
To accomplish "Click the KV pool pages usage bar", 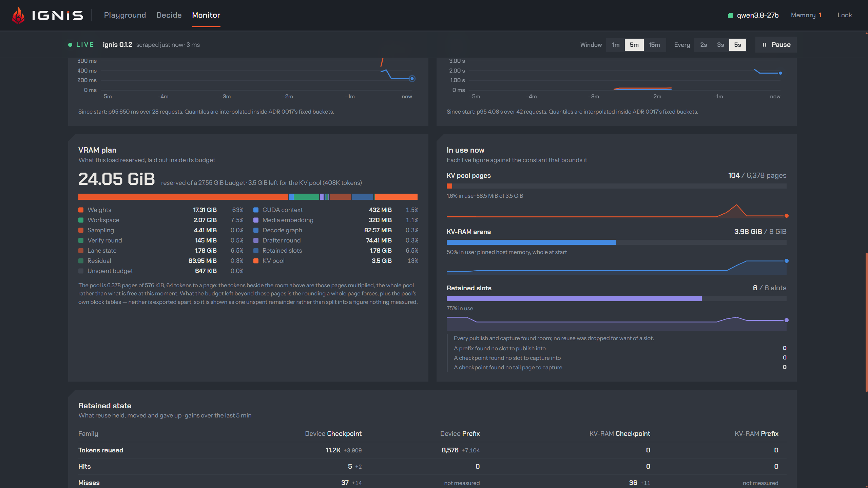I will [x=616, y=186].
